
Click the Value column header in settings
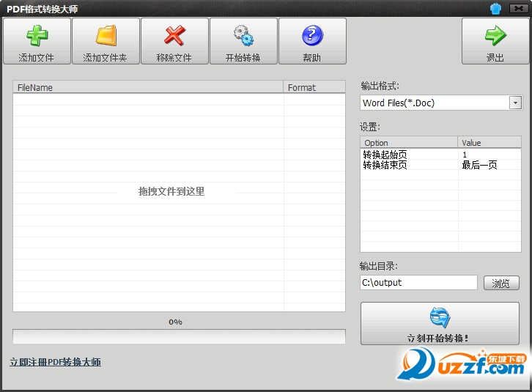pos(489,143)
